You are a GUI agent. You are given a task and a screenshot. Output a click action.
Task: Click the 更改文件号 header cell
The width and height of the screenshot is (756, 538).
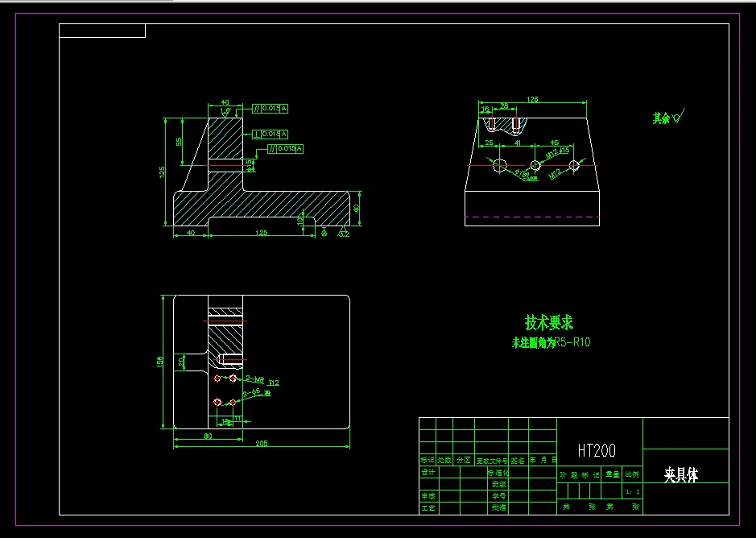[492, 461]
